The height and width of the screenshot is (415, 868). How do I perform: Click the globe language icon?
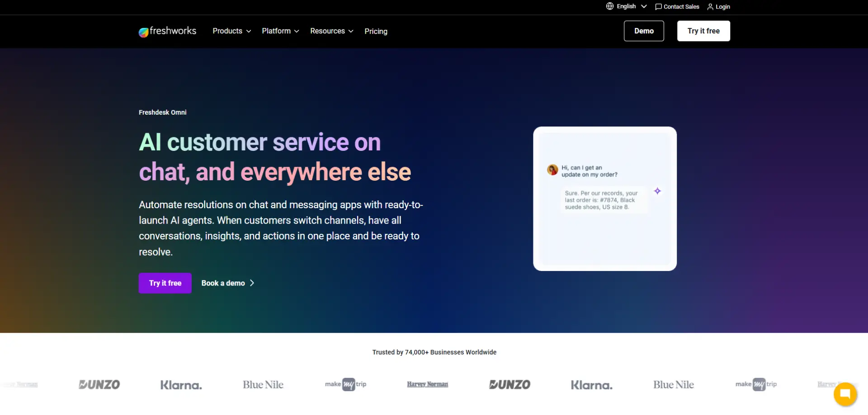coord(610,6)
